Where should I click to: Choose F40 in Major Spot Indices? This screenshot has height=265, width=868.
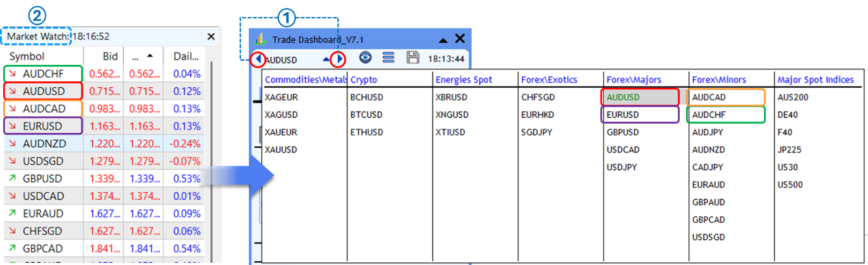point(785,132)
